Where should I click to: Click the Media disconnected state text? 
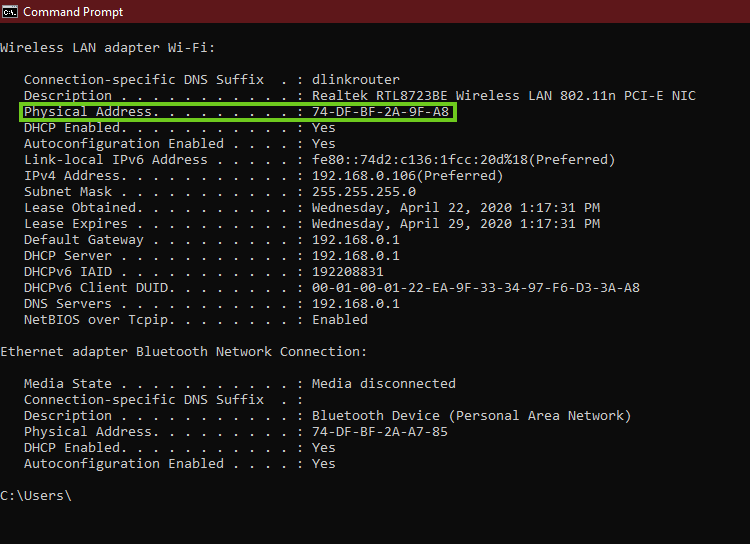(383, 384)
